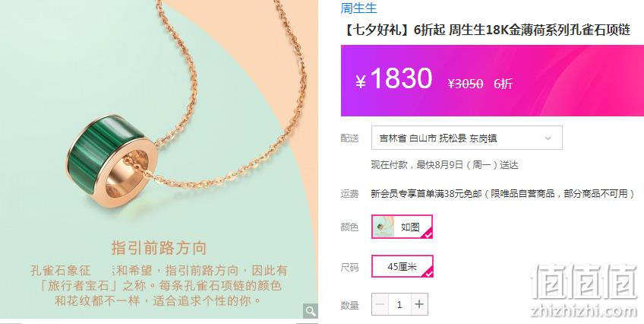
Task: Increase quantity with the plus button
Action: click(419, 304)
